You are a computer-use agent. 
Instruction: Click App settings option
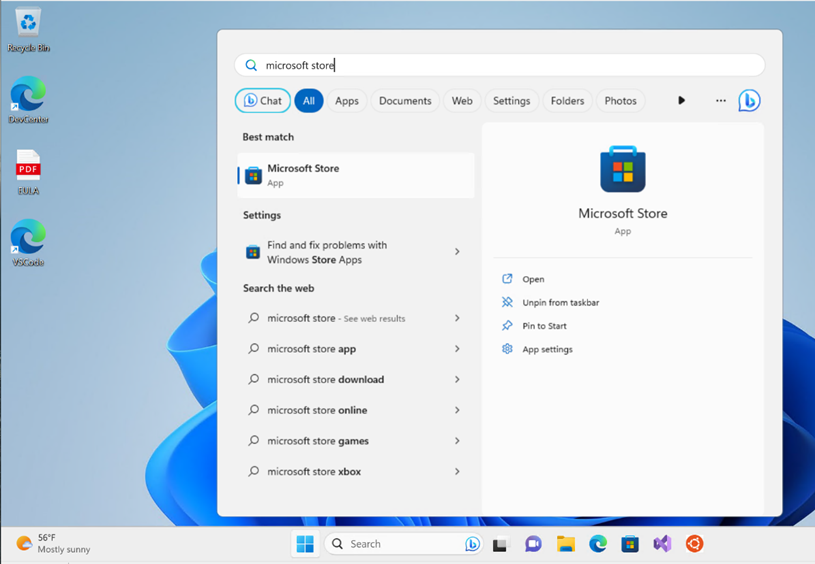[547, 349]
